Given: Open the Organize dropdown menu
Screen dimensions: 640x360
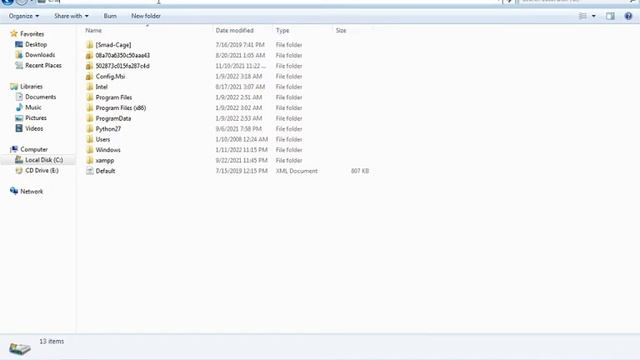Looking at the screenshot, I should [24, 16].
